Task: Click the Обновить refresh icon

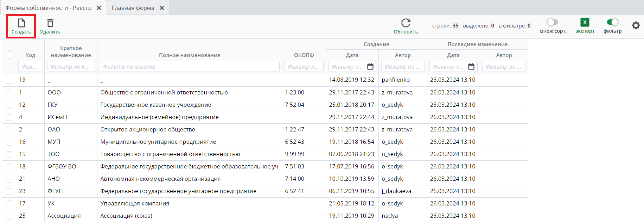Action: (406, 23)
